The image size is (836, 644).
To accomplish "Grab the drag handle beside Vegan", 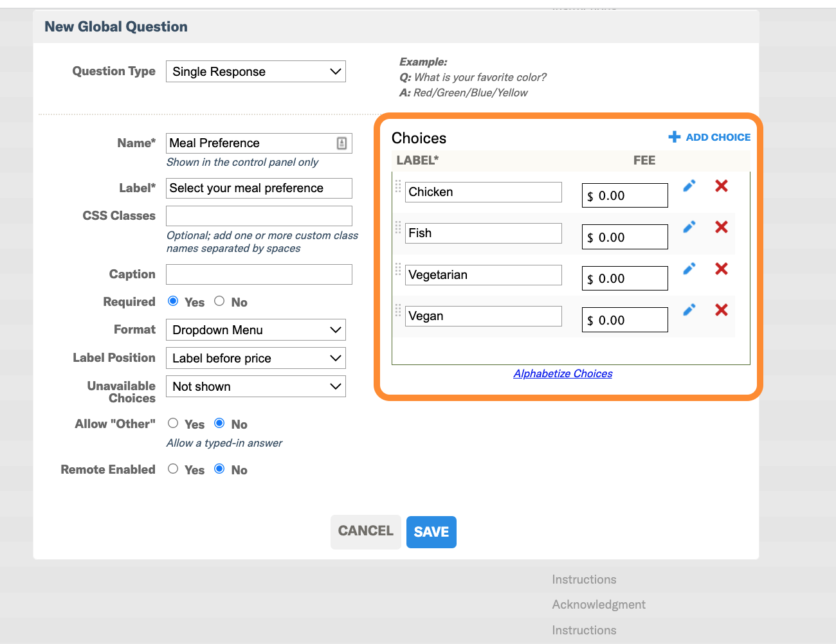I will tap(398, 310).
